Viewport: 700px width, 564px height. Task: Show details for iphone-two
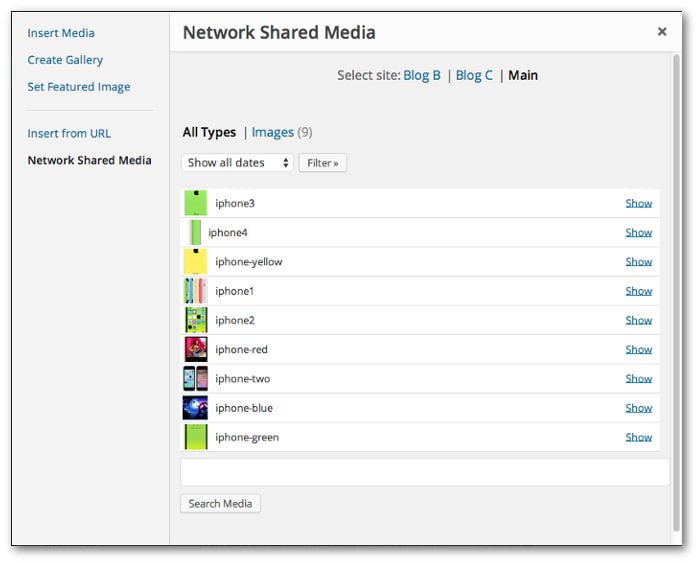pyautogui.click(x=639, y=379)
